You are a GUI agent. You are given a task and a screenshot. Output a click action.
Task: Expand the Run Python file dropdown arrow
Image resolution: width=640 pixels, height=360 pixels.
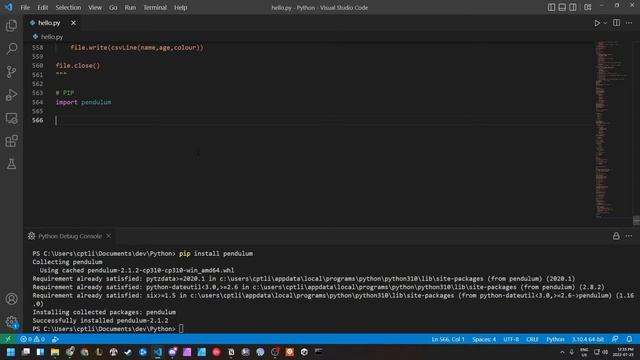pos(605,23)
